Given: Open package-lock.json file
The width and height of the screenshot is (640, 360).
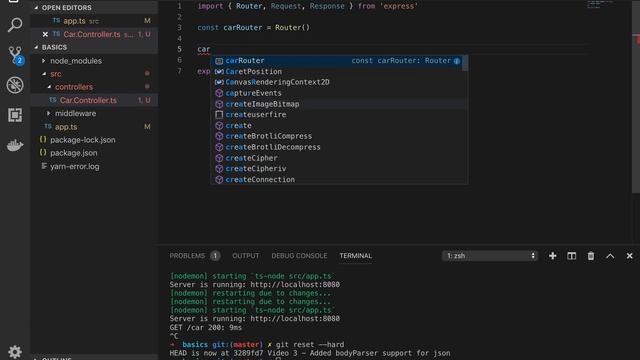Looking at the screenshot, I should [x=94, y=140].
